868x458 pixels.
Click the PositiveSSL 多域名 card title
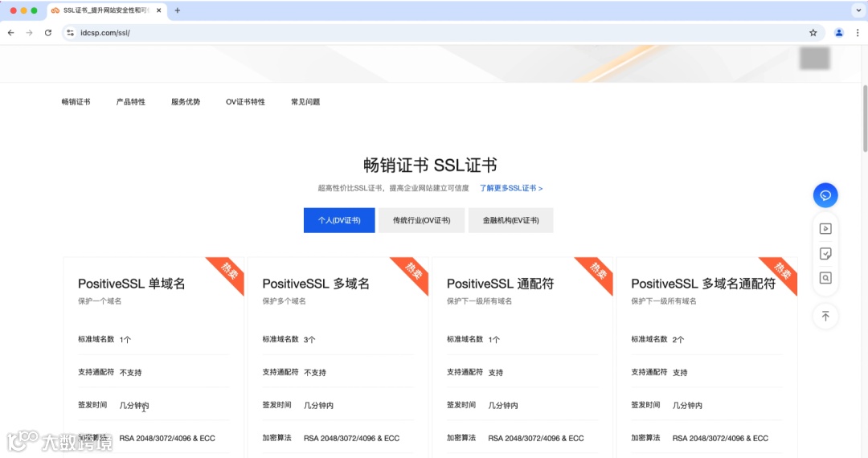pos(316,284)
